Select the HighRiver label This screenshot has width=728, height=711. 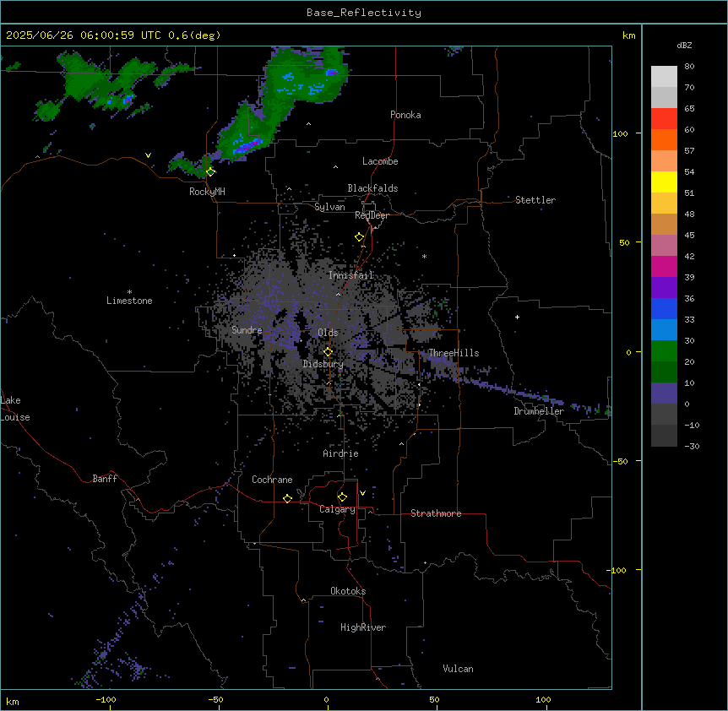pyautogui.click(x=363, y=627)
